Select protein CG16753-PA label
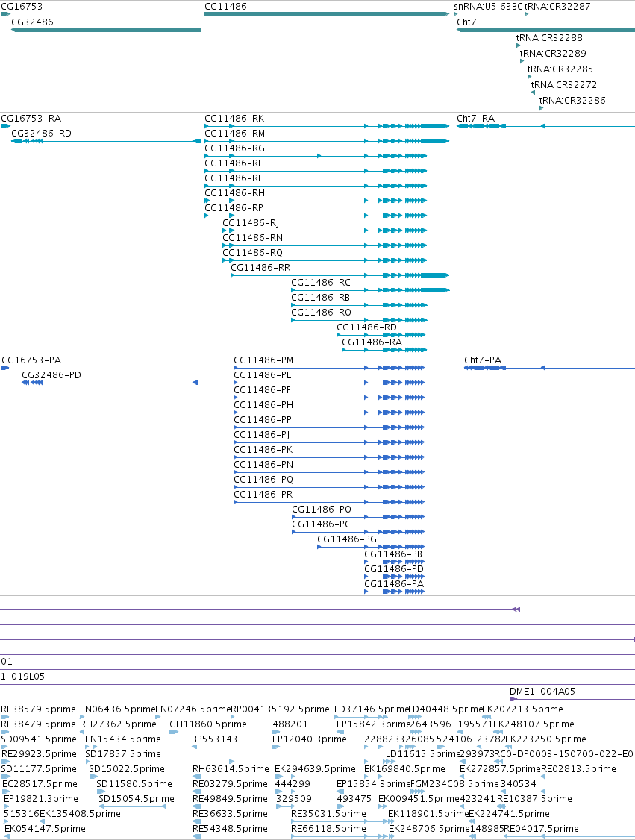This screenshot has height=840, width=635. (x=31, y=360)
